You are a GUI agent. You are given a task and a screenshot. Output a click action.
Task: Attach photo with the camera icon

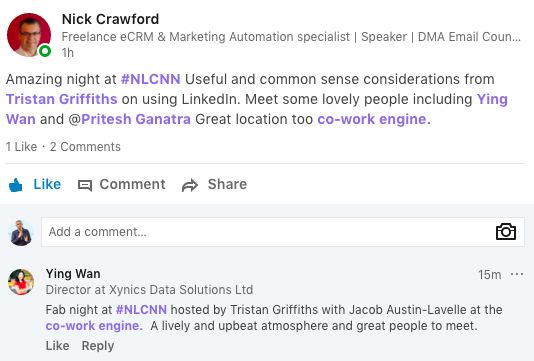506,232
